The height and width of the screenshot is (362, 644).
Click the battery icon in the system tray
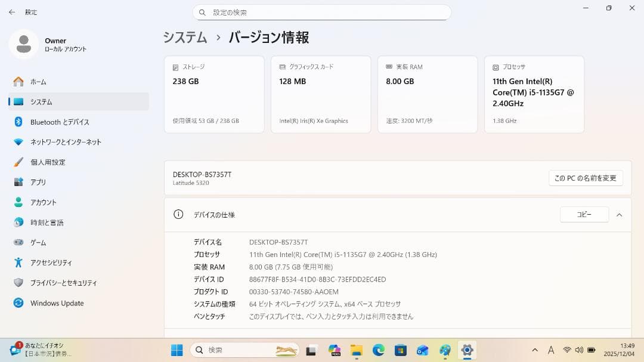tap(591, 350)
